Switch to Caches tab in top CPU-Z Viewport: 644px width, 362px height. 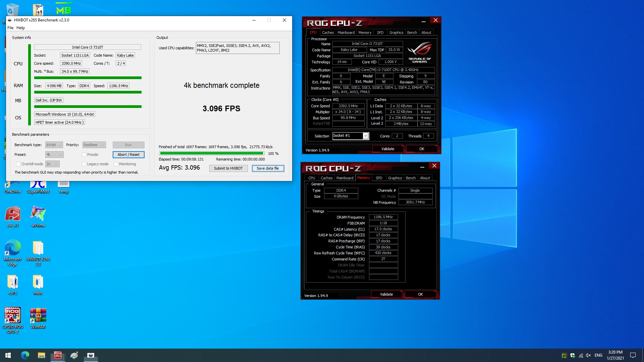pyautogui.click(x=328, y=33)
